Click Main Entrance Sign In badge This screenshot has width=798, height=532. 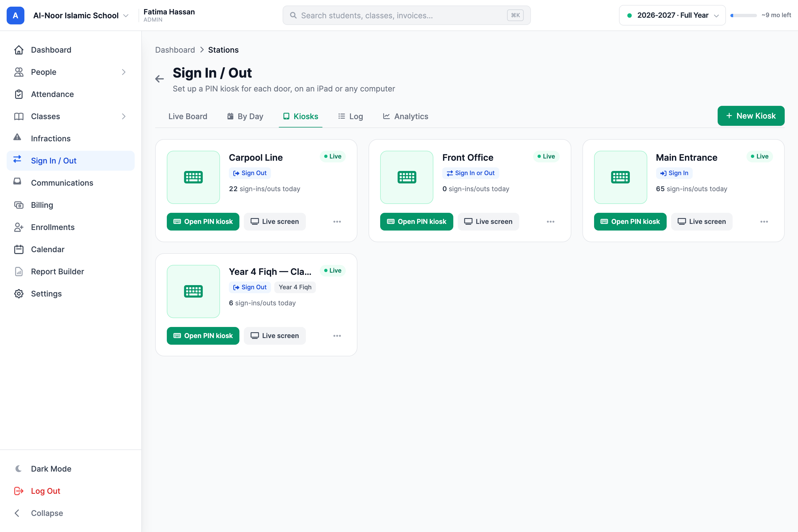pos(674,173)
